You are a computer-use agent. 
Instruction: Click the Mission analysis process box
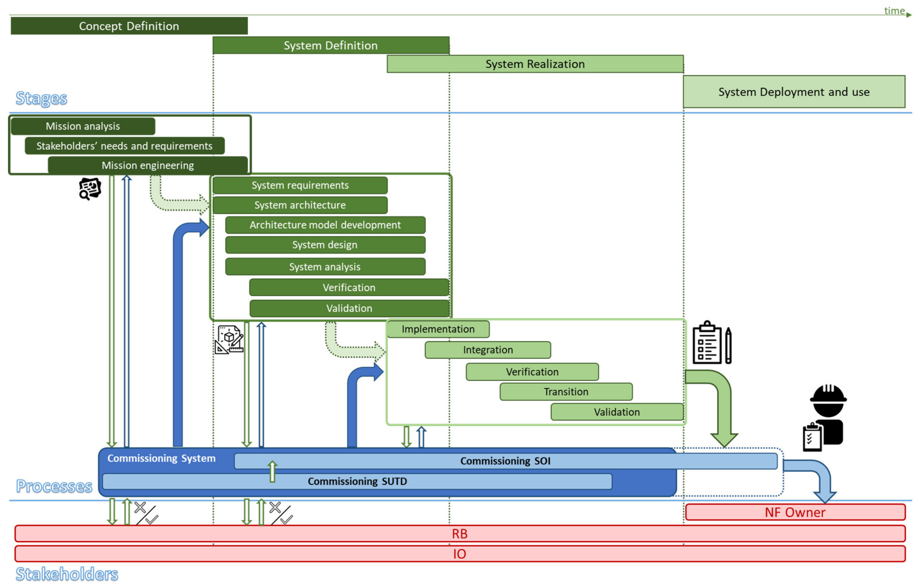[83, 126]
